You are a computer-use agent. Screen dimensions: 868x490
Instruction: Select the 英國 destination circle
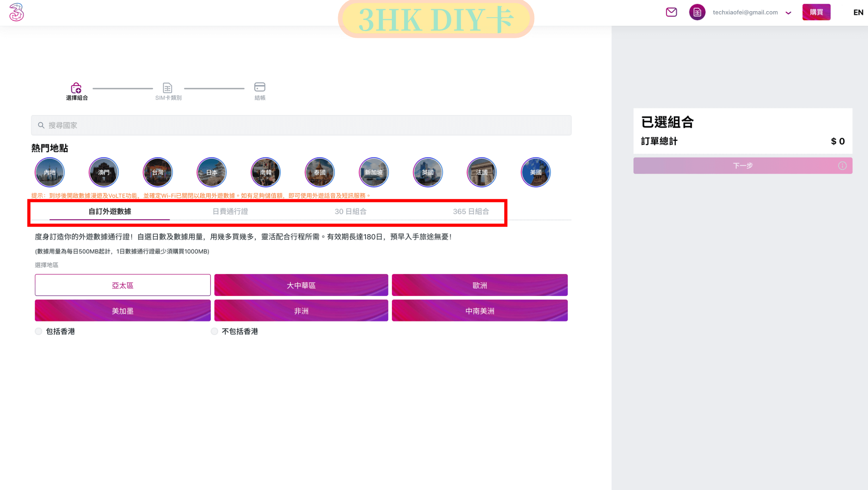point(428,172)
